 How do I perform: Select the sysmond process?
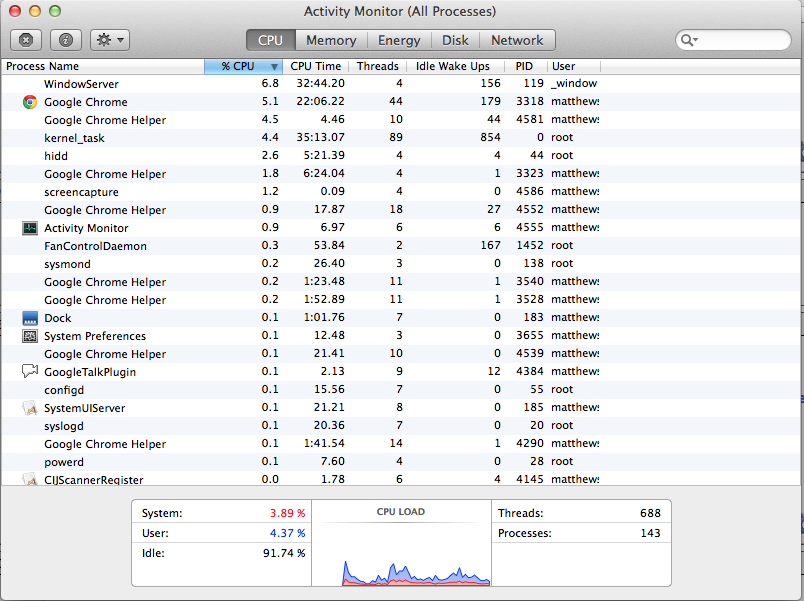point(402,264)
